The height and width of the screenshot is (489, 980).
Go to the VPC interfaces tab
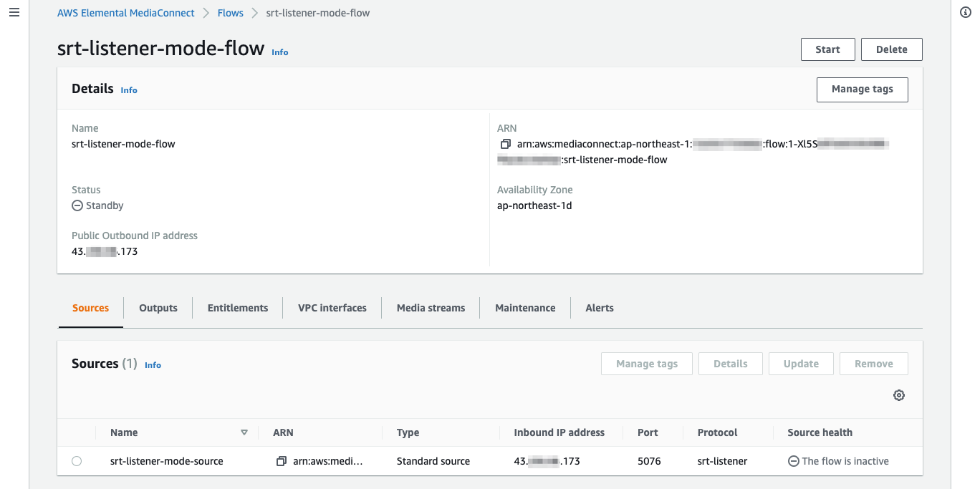coord(332,308)
